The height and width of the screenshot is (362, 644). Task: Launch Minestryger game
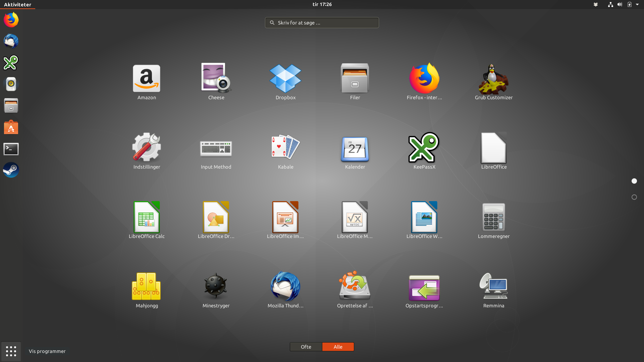pos(216,290)
